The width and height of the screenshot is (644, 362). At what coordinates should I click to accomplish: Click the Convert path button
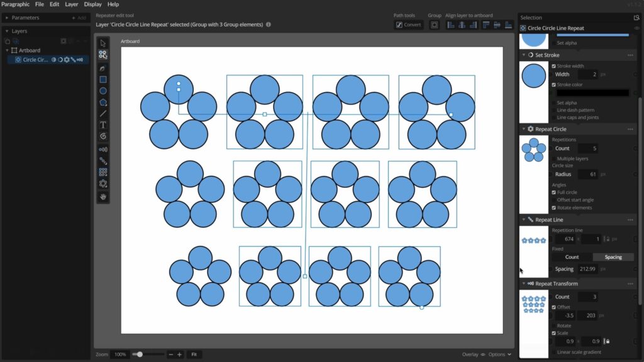tap(408, 25)
